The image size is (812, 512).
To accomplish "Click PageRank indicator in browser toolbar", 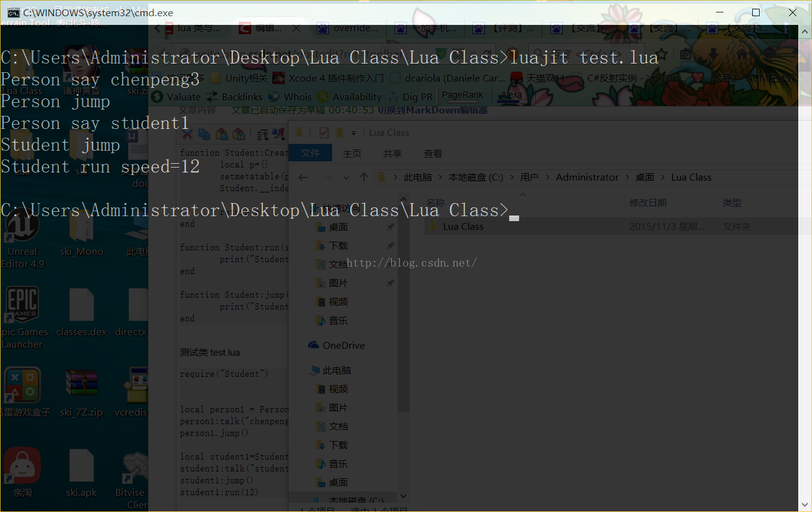I will tap(462, 95).
